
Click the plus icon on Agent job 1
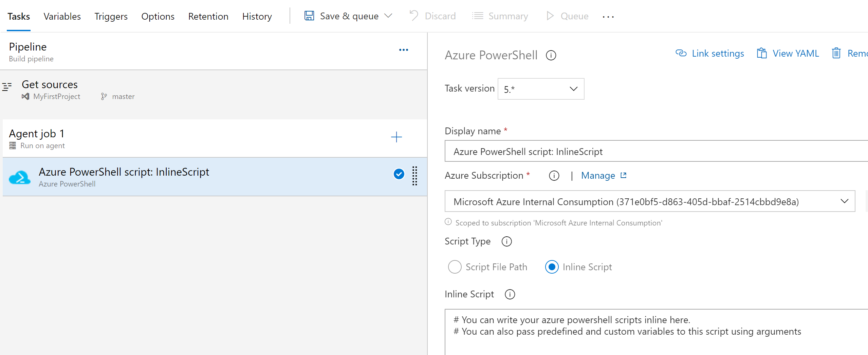pyautogui.click(x=396, y=137)
